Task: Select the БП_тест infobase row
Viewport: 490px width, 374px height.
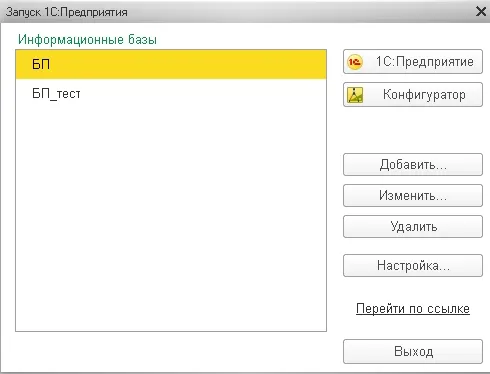Action: (171, 94)
